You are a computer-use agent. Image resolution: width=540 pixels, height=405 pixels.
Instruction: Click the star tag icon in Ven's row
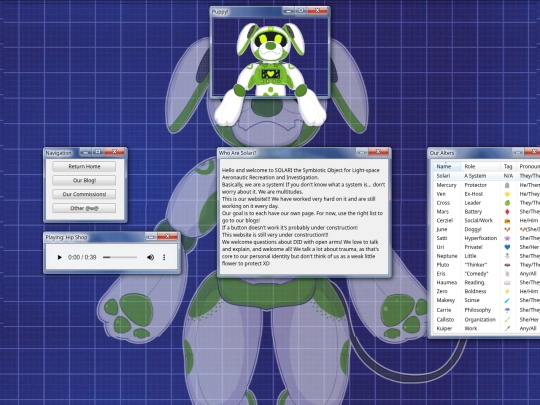[507, 194]
